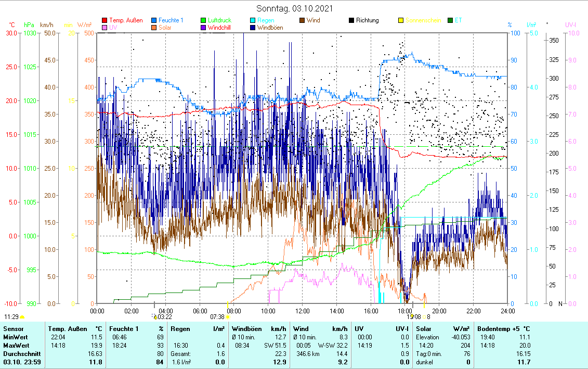Image resolution: width=588 pixels, height=369 pixels.
Task: Click the MaxWert row label
Action: (x=16, y=345)
